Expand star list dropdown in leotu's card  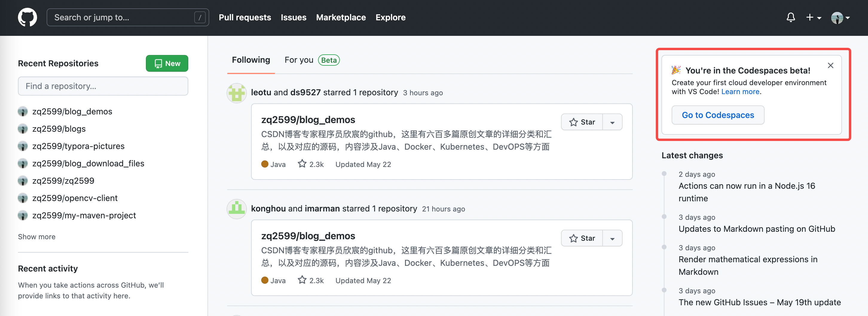pyautogui.click(x=612, y=122)
